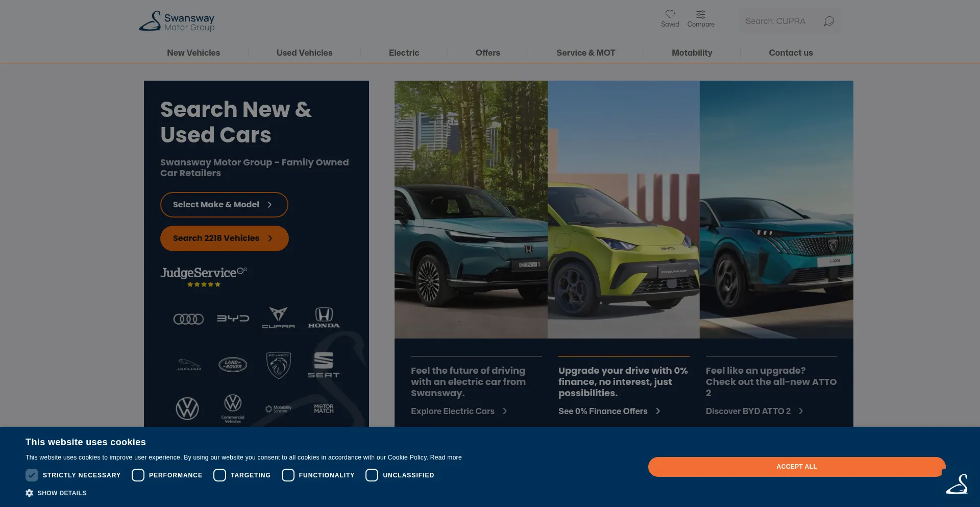Select the Audi brand logo
This screenshot has height=507, width=980.
click(x=188, y=319)
